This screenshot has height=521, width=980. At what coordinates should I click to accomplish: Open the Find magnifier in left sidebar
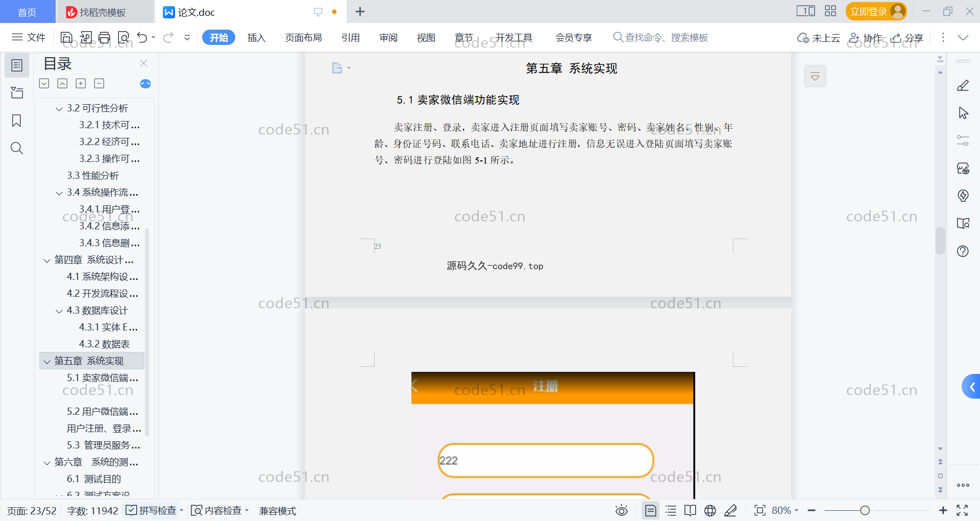(17, 148)
